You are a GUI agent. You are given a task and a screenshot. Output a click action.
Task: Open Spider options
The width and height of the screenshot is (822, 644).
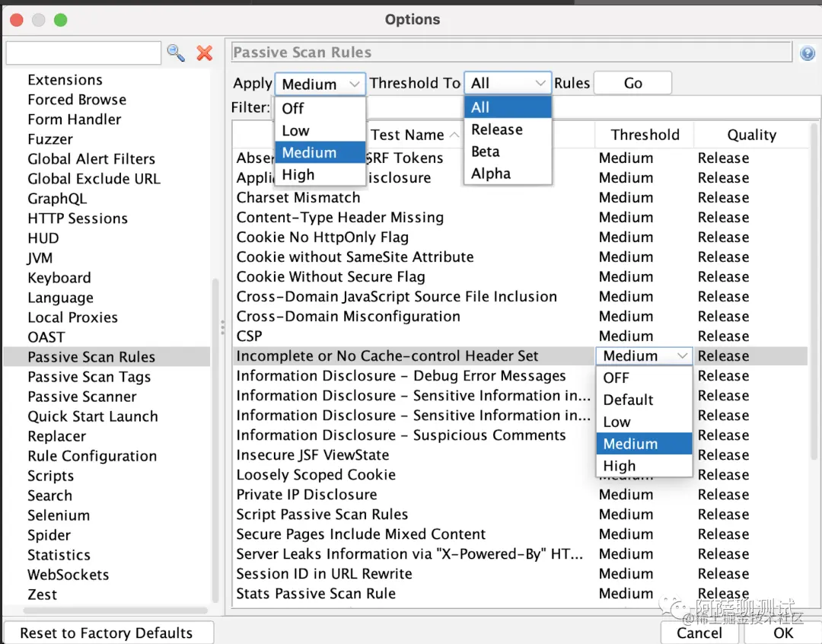tap(49, 535)
